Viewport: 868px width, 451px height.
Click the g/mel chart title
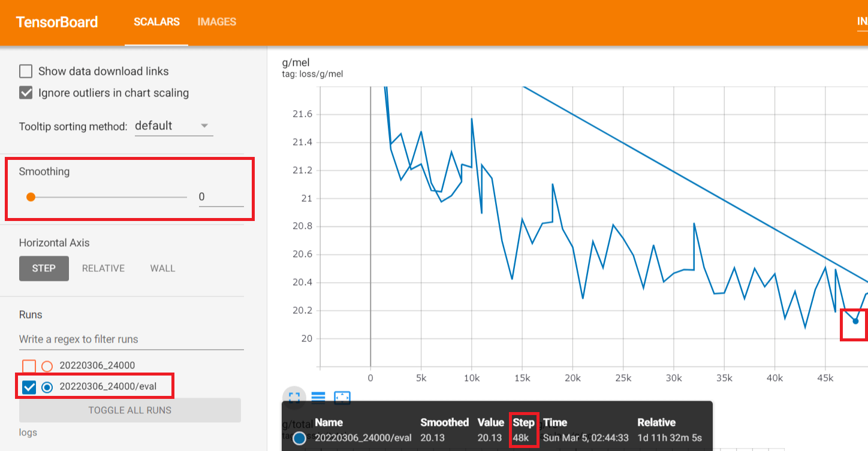tap(296, 62)
